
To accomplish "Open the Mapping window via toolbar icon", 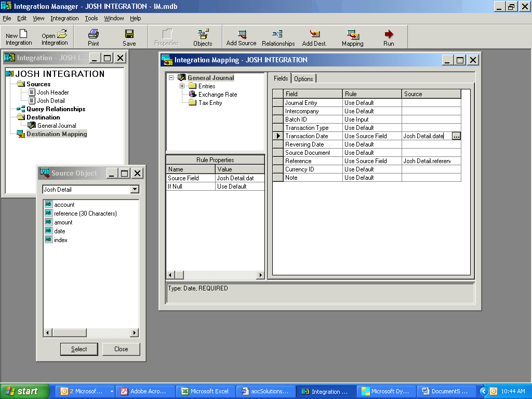I will (352, 36).
